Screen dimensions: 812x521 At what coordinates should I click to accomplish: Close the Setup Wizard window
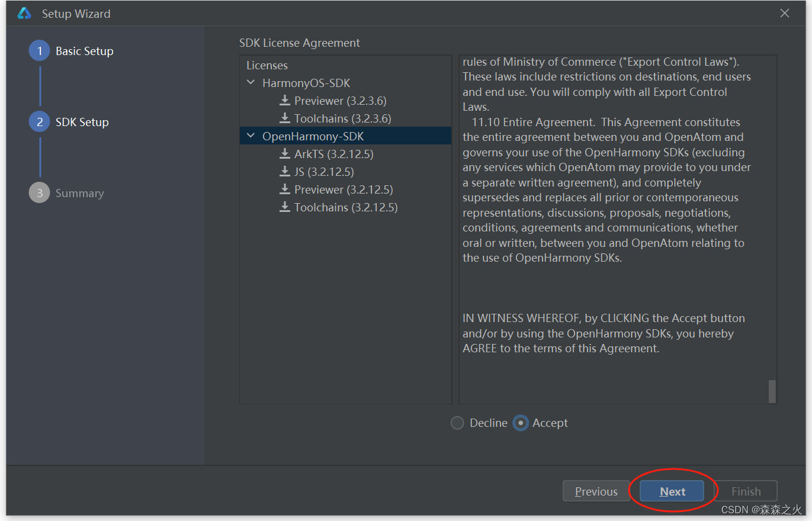pyautogui.click(x=785, y=13)
